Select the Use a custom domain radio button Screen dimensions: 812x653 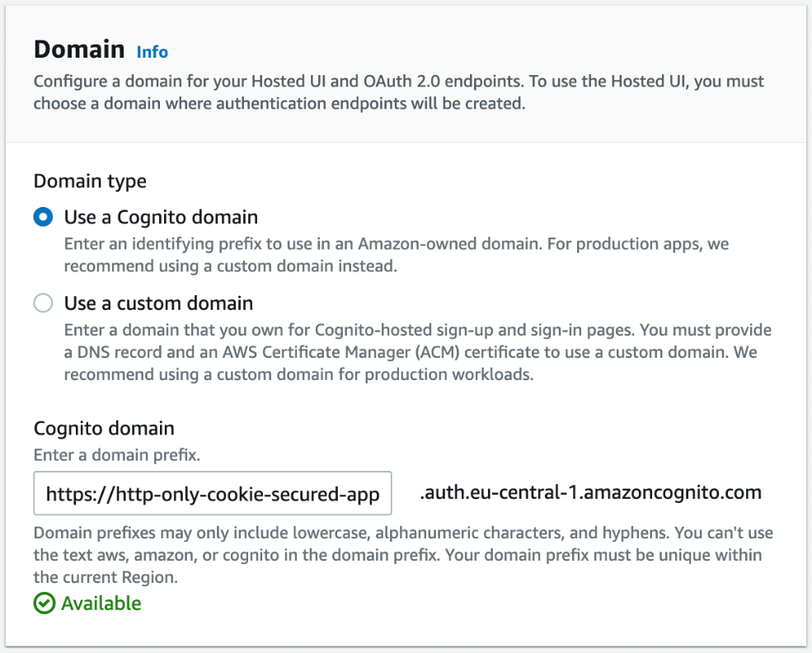click(x=43, y=303)
